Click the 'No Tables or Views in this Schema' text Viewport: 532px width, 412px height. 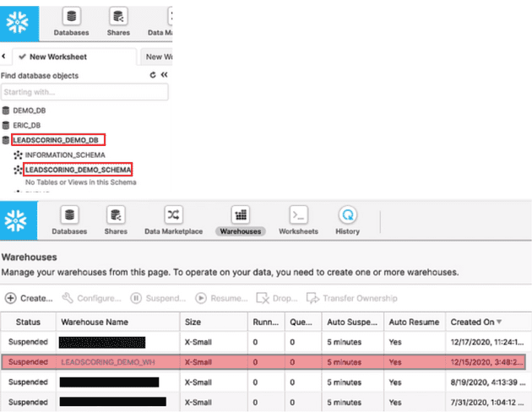coord(81,182)
